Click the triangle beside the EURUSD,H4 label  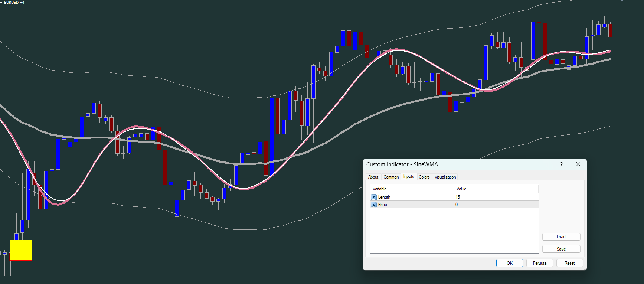point(1,3)
